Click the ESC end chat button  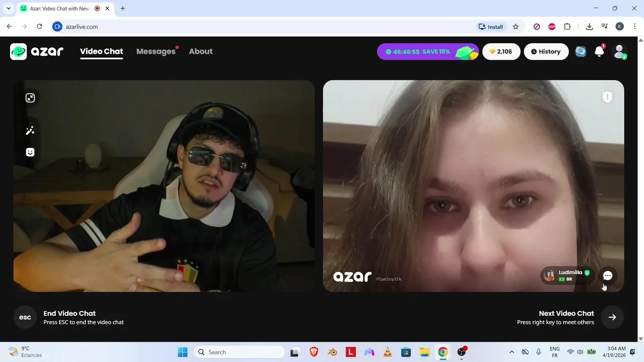tap(25, 317)
